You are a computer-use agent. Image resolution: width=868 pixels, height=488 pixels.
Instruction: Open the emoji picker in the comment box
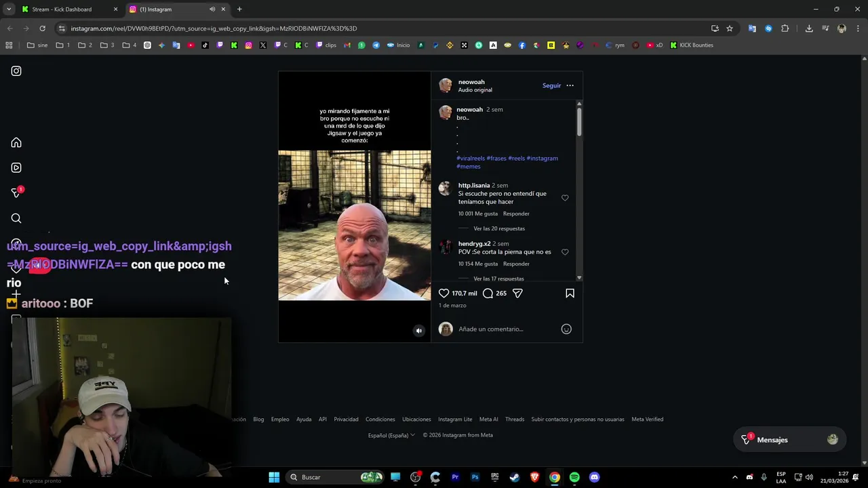coord(566,329)
